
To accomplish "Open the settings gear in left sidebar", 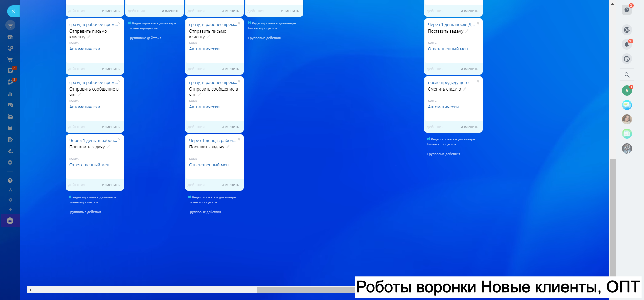I will (x=10, y=200).
